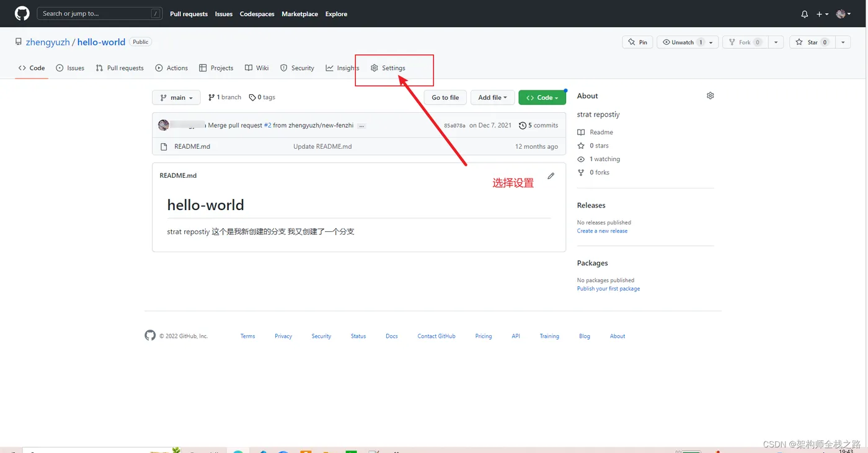
Task: View the 1 branch link
Action: pyautogui.click(x=224, y=97)
